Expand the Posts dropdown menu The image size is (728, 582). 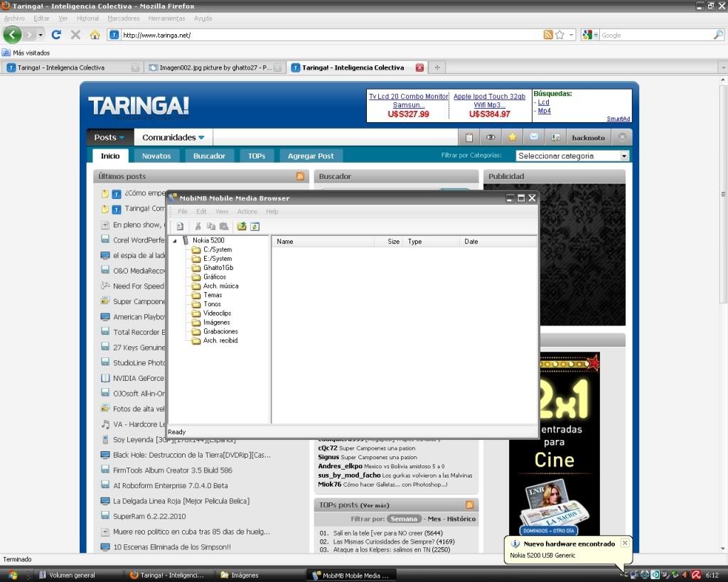click(x=109, y=137)
